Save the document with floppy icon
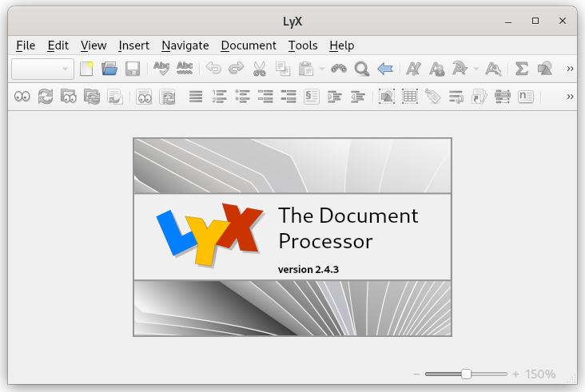The image size is (585, 392). pyautogui.click(x=133, y=69)
